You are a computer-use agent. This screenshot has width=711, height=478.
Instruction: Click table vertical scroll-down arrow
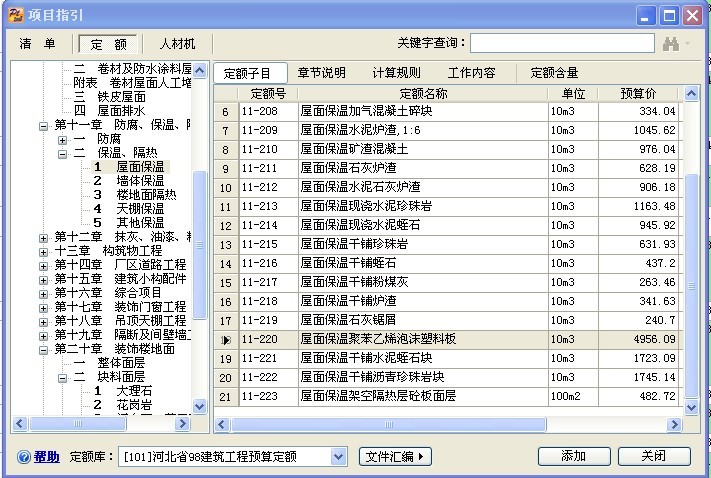tap(691, 407)
